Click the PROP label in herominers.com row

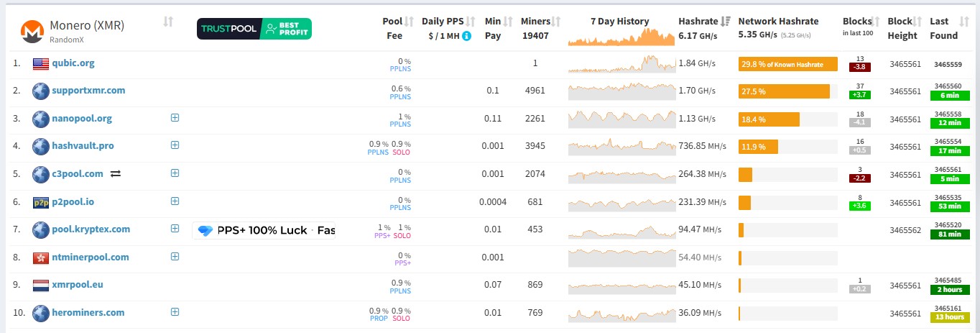(379, 319)
